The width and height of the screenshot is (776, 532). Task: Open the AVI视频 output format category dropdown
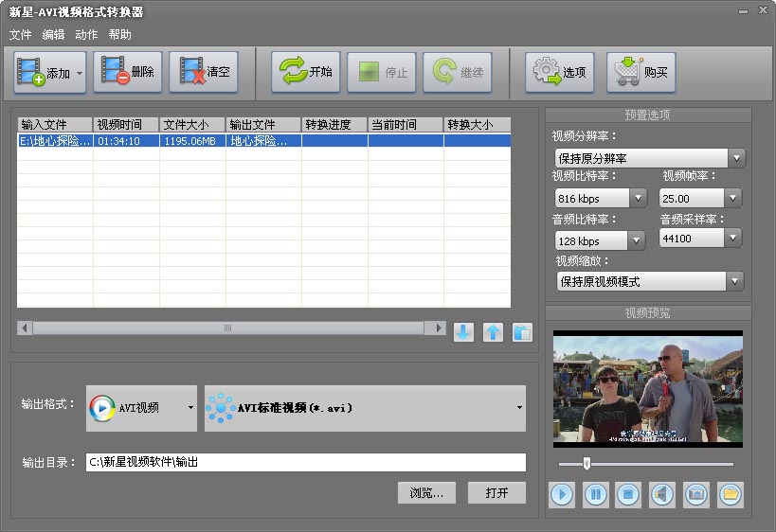[x=141, y=408]
